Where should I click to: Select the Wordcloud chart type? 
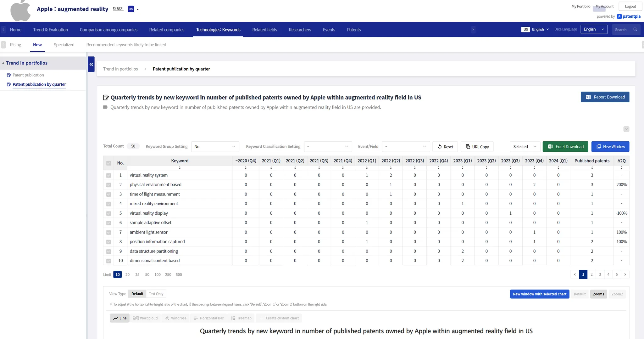[x=145, y=318]
